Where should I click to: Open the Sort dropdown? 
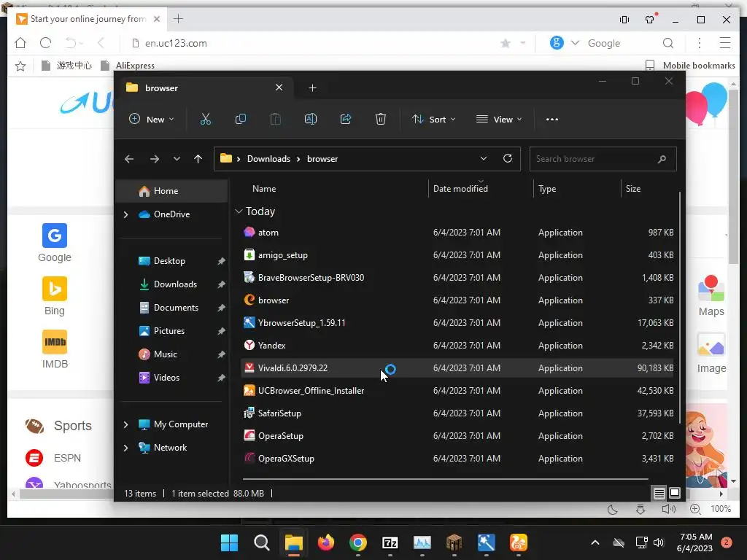coord(433,119)
